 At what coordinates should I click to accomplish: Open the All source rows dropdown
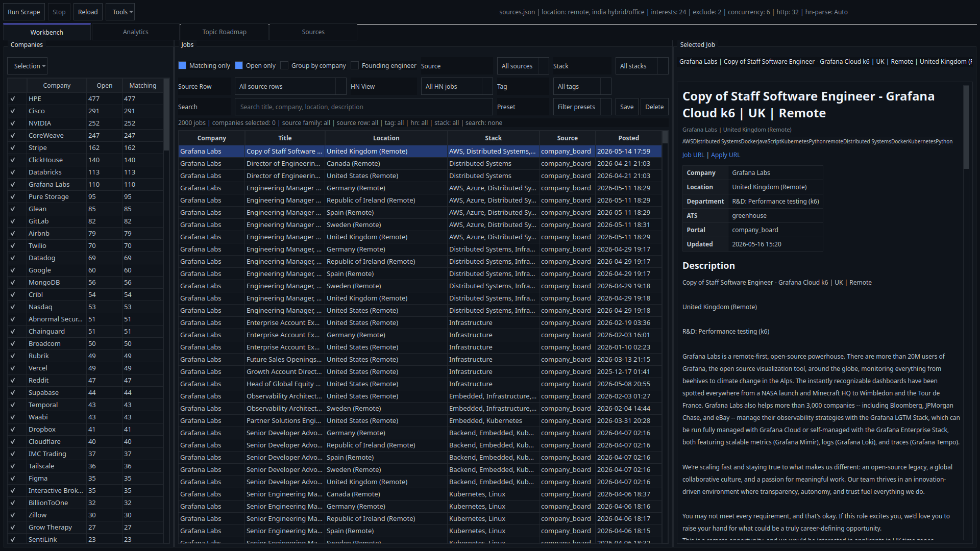tap(290, 86)
